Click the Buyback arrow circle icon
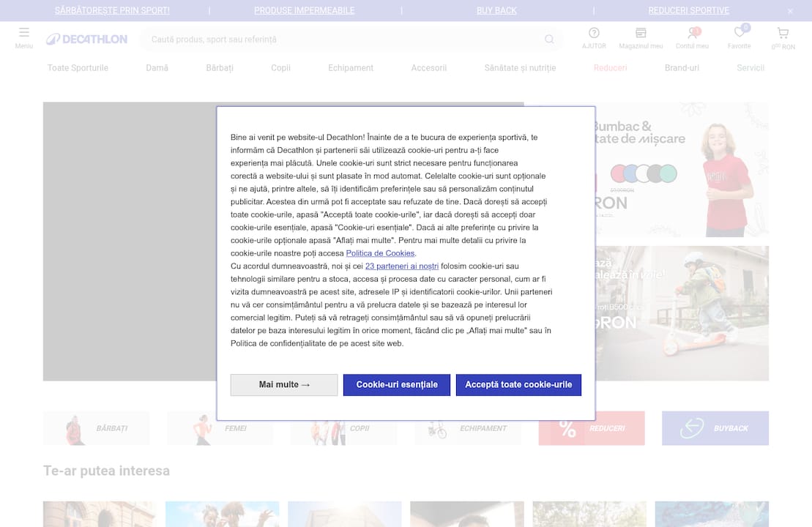The image size is (812, 527). 692,428
